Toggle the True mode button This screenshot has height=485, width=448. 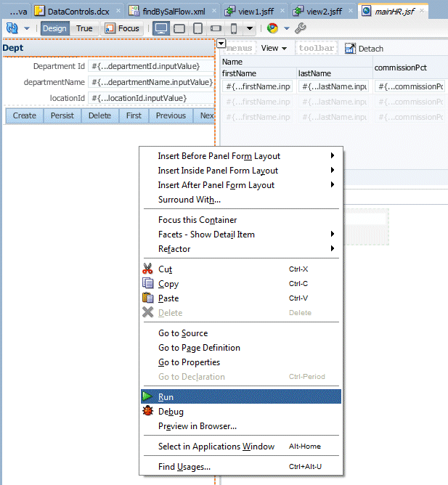[84, 28]
